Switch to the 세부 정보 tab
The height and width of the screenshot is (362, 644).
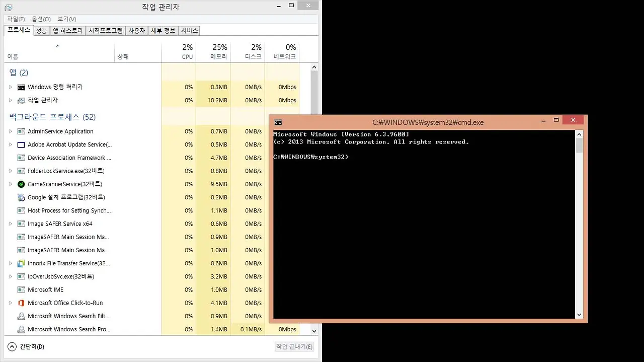[164, 31]
